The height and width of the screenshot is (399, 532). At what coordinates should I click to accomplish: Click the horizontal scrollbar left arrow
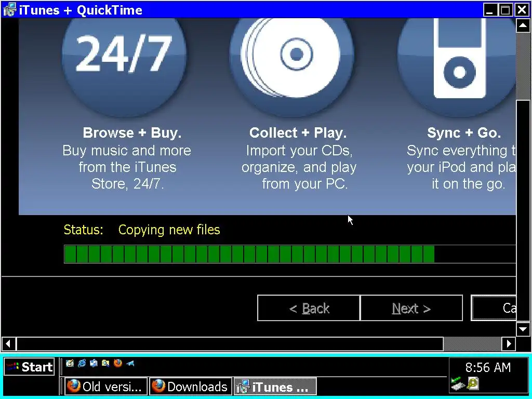click(x=8, y=344)
